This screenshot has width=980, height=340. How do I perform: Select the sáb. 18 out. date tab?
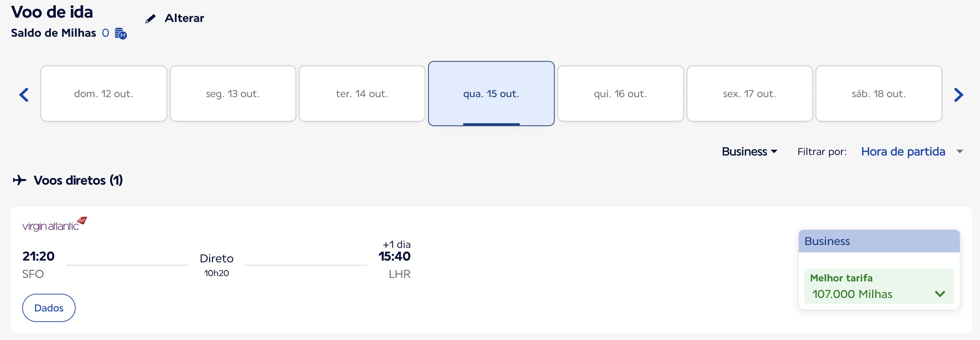pos(879,94)
